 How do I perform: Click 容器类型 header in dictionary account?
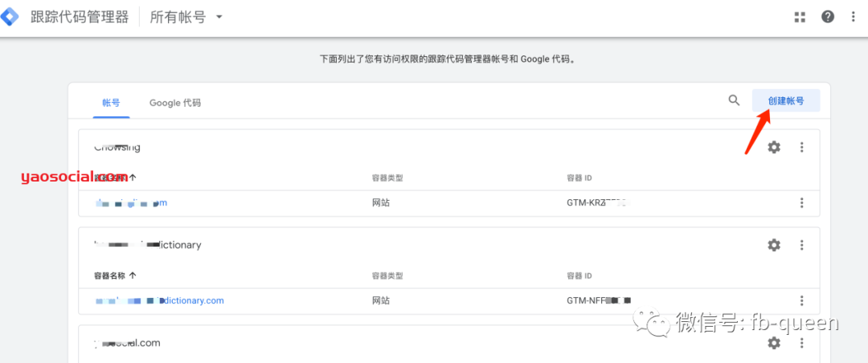(387, 275)
